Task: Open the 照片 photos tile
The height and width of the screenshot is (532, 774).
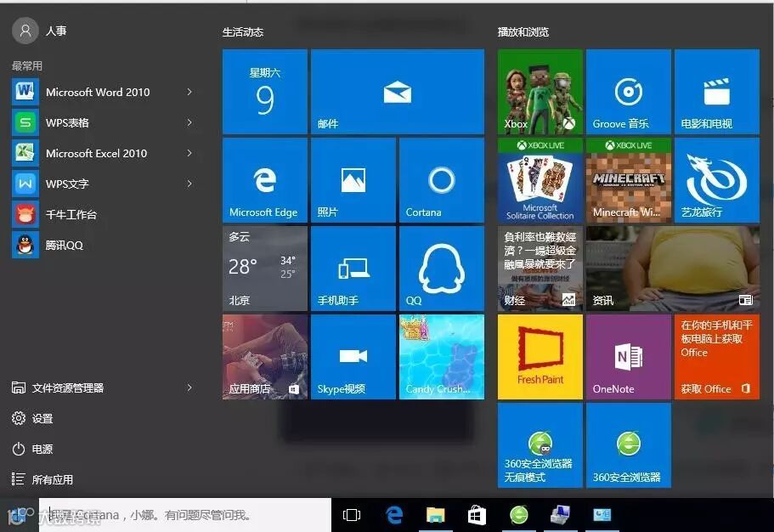Action: (x=353, y=180)
